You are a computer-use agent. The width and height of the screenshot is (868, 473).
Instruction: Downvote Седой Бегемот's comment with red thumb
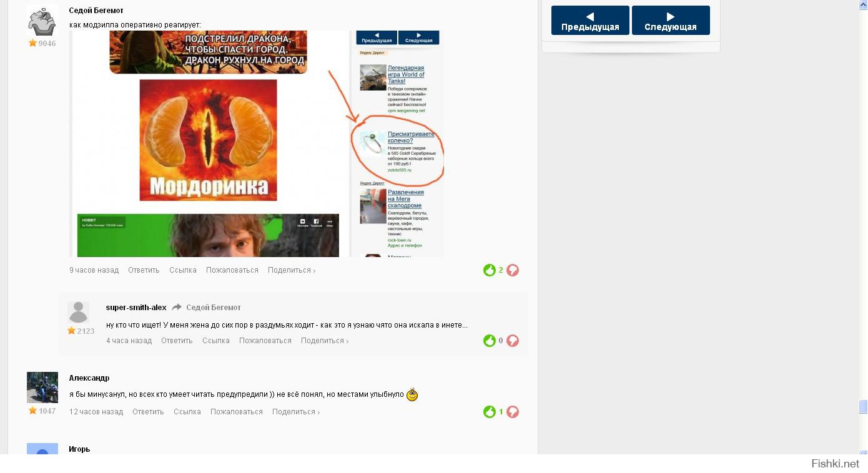click(513, 270)
